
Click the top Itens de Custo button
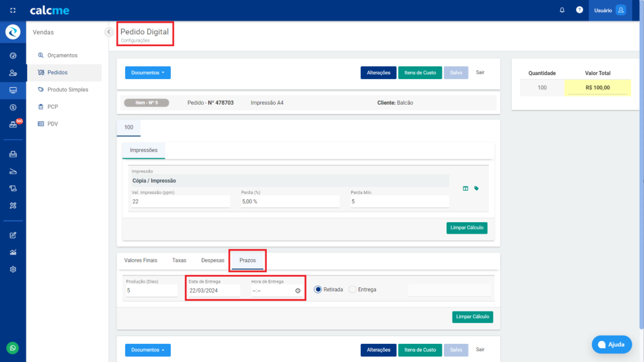420,73
